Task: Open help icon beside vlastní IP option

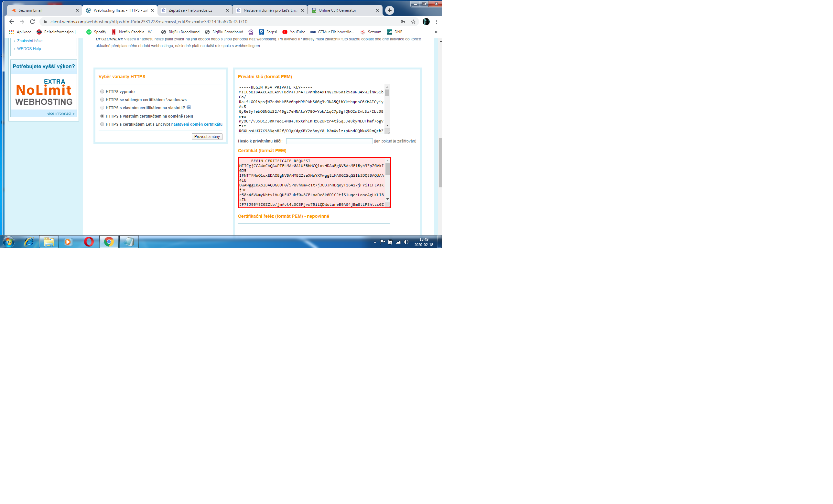Action: coord(189,107)
